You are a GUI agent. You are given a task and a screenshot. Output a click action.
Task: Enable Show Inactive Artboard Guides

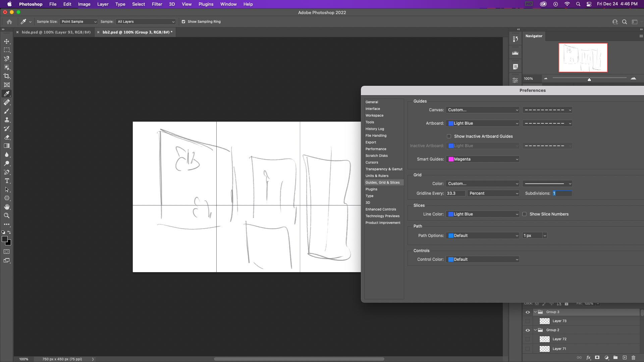pos(449,136)
